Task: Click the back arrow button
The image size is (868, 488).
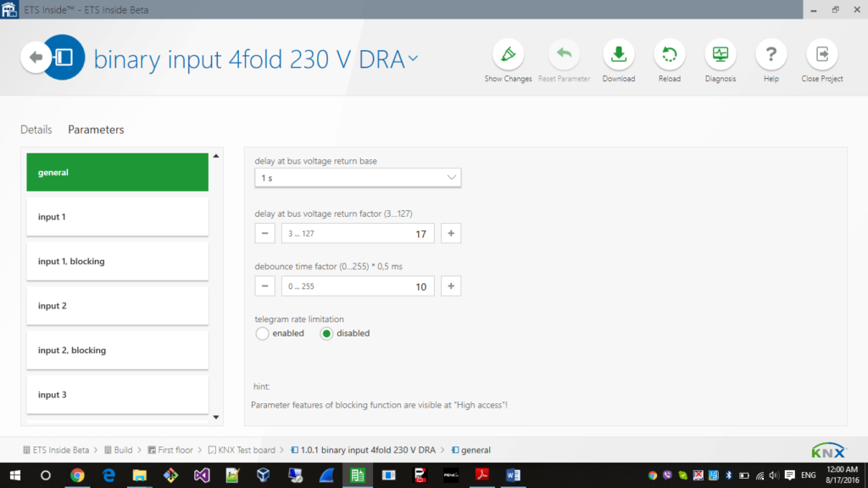Action: (36, 57)
